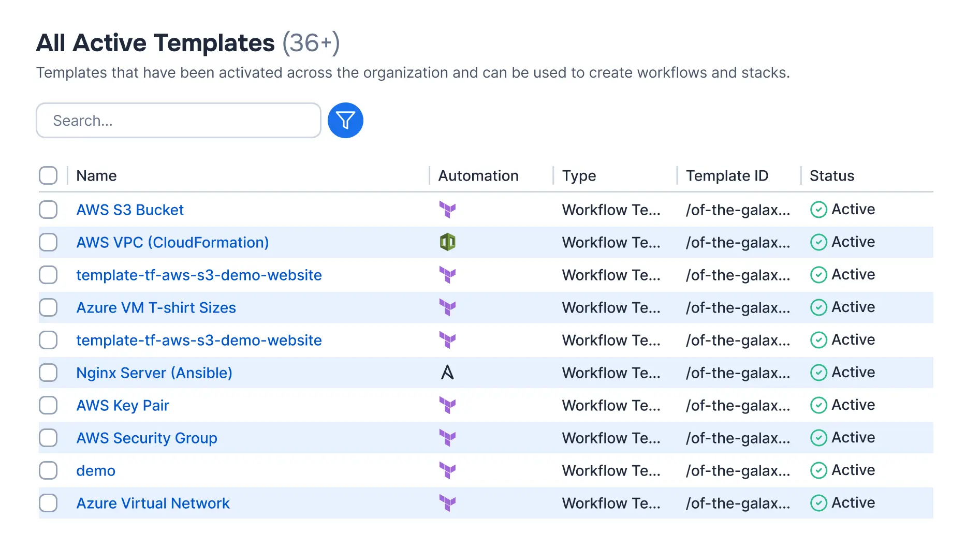Click Terraform icon in Azure Virtual Network row
The height and width of the screenshot is (548, 980).
[447, 503]
